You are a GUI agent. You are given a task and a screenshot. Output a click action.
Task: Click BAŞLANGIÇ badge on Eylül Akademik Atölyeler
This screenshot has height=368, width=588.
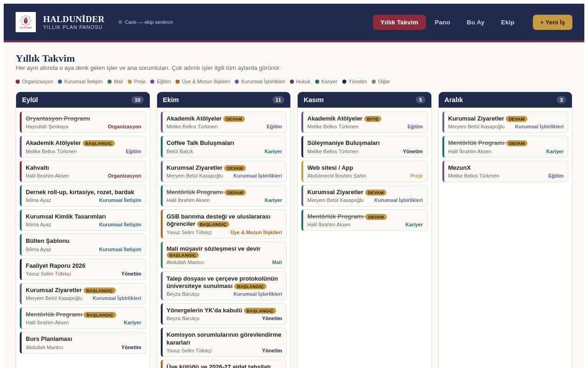99,143
